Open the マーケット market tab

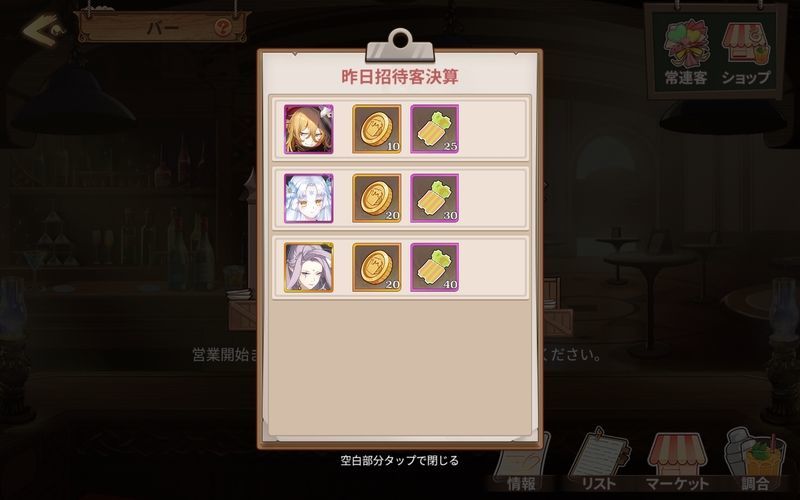click(677, 462)
